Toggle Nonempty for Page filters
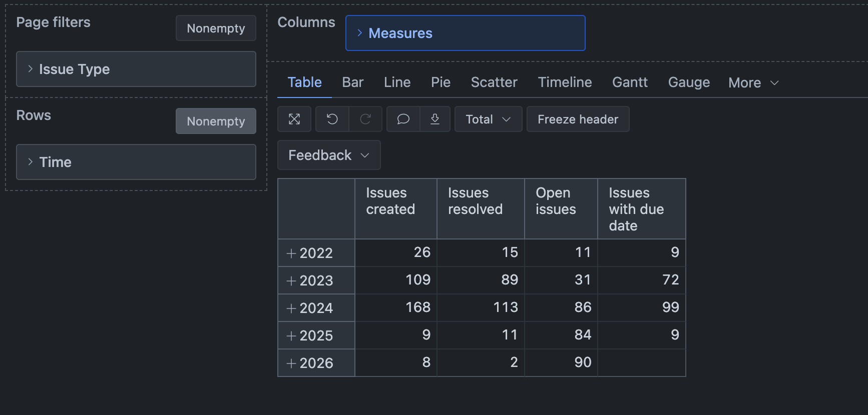Image resolution: width=868 pixels, height=415 pixels. tap(216, 28)
